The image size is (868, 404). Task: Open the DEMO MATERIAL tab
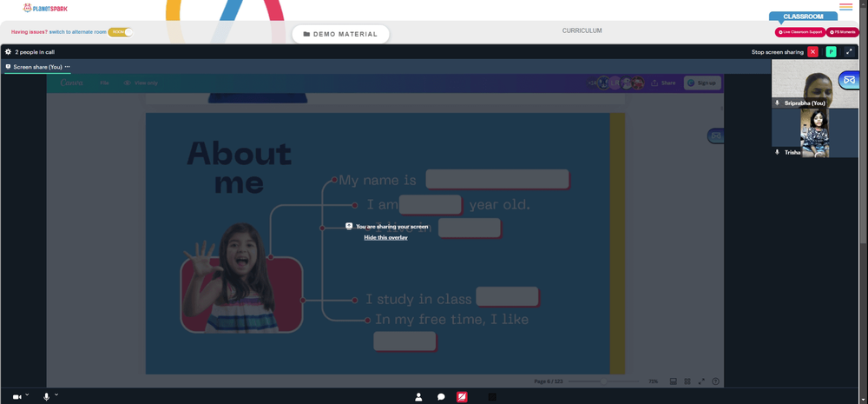click(340, 34)
